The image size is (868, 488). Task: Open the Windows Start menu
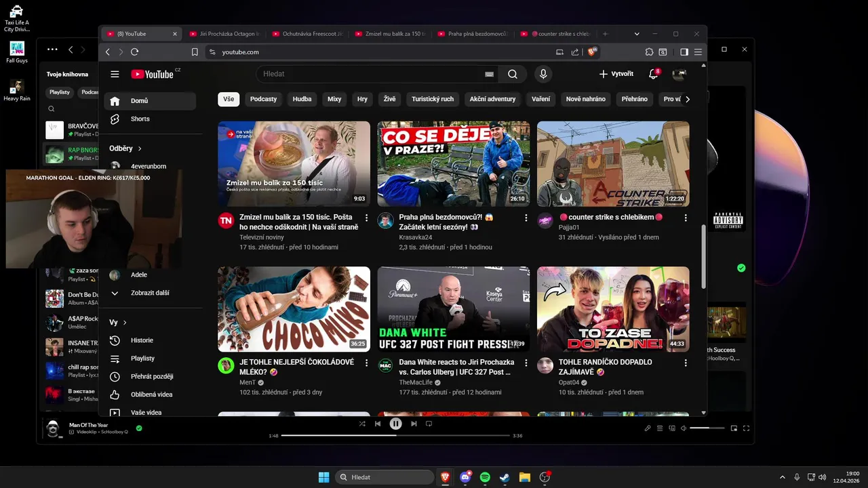pyautogui.click(x=324, y=477)
